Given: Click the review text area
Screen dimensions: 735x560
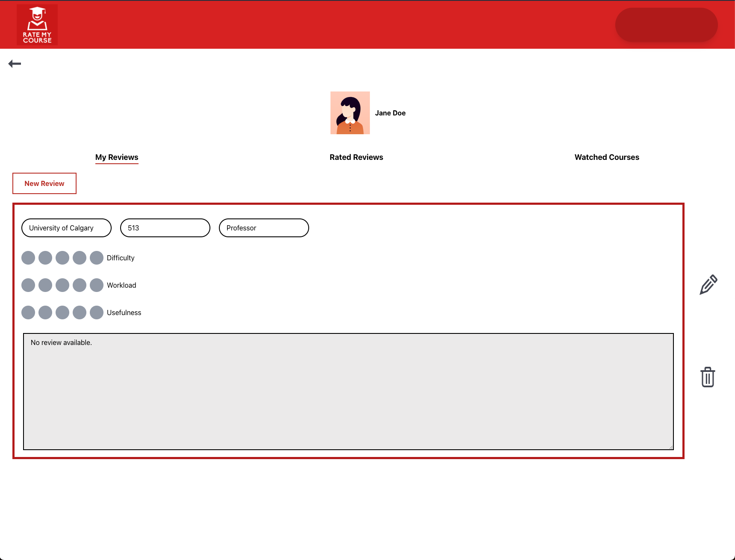Looking at the screenshot, I should [x=348, y=391].
